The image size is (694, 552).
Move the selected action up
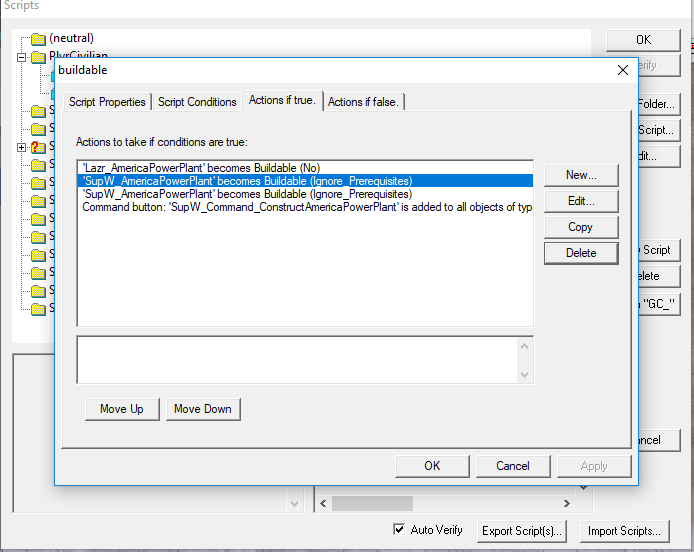click(121, 409)
